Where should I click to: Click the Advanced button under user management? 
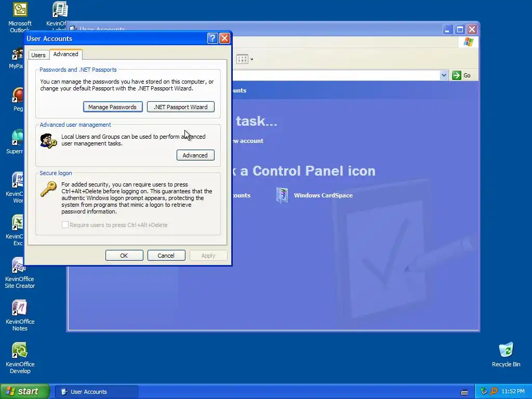click(195, 155)
